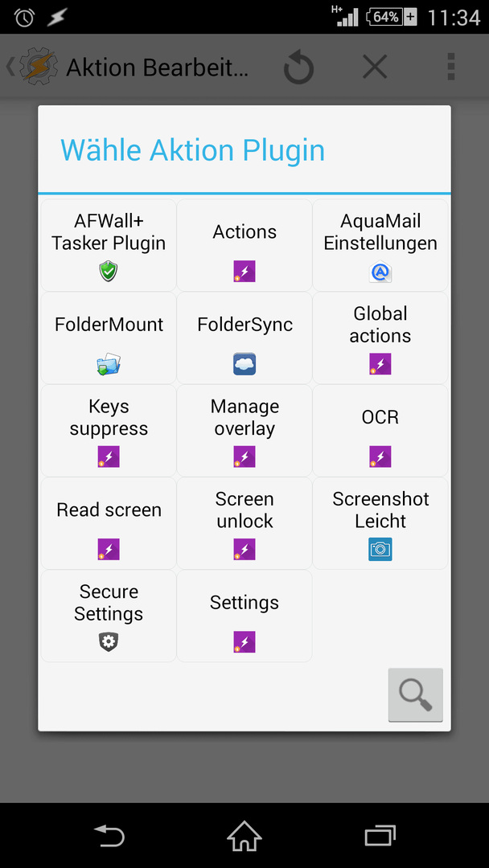This screenshot has height=868, width=489.
Task: Choose Secure Settings plugin
Action: tap(109, 616)
